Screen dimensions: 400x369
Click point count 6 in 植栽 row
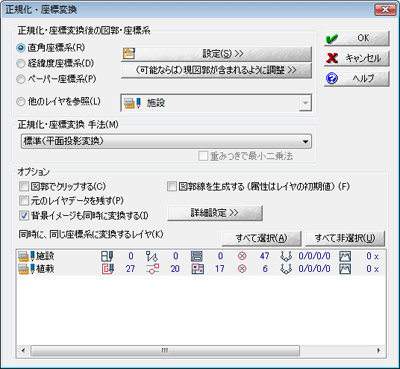click(265, 269)
